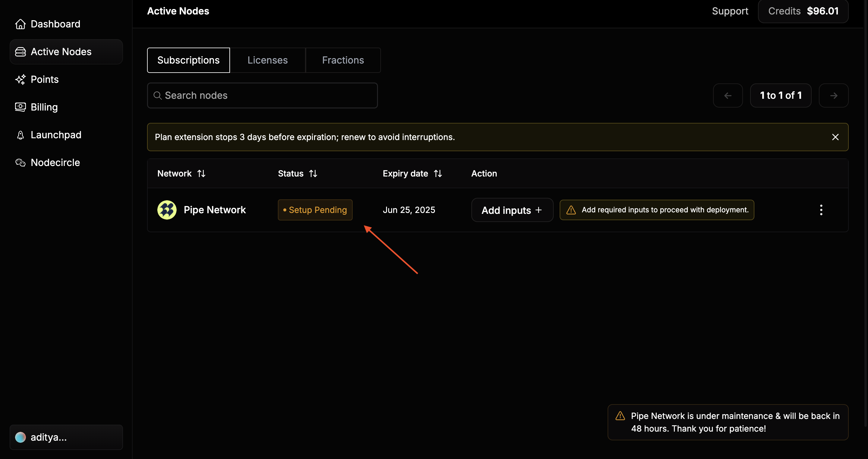Dismiss the plan extension warning banner
Screen dimensions: 868x459
point(835,137)
